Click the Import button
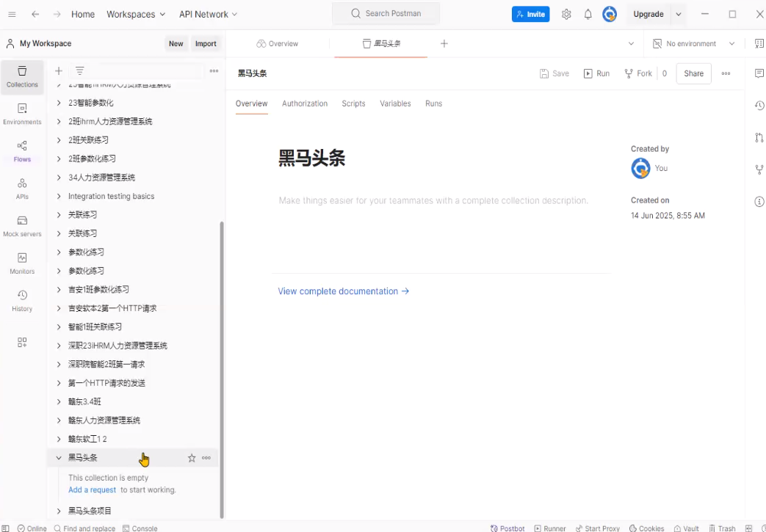 click(206, 43)
